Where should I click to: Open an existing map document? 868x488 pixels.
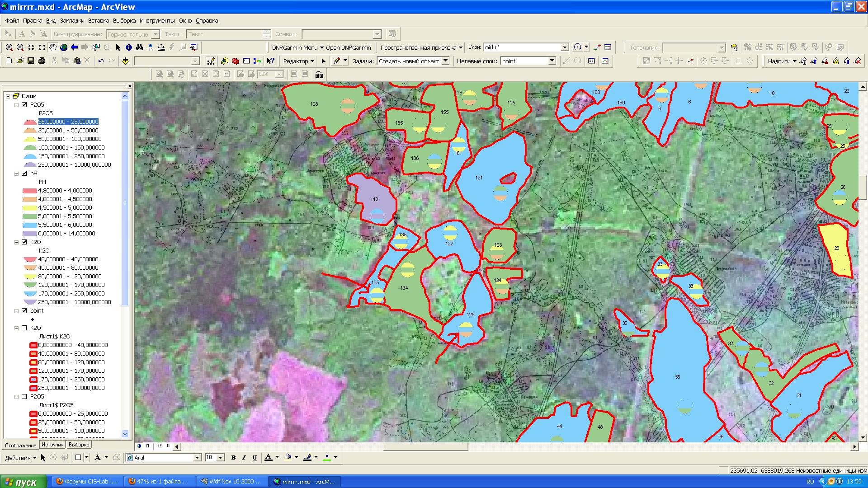click(20, 61)
